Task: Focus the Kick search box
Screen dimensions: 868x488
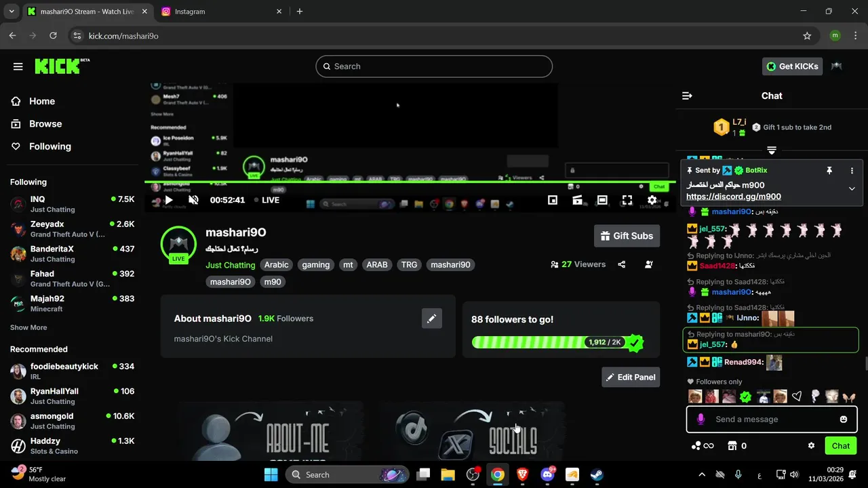Action: 434,66
